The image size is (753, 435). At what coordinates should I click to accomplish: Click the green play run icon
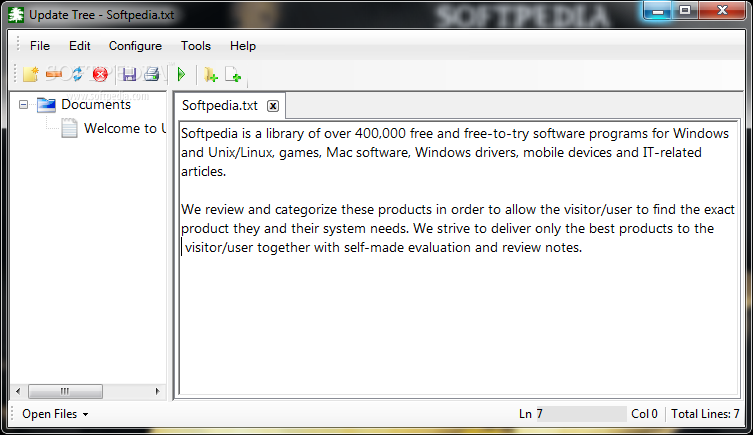[x=181, y=74]
